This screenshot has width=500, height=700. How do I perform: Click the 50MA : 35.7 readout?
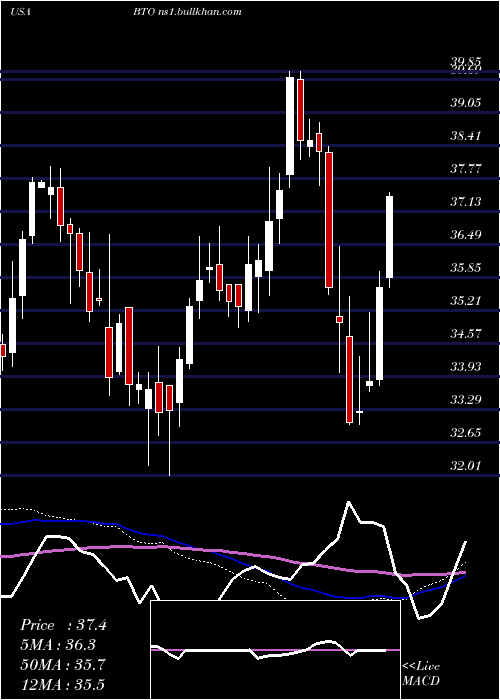63,665
